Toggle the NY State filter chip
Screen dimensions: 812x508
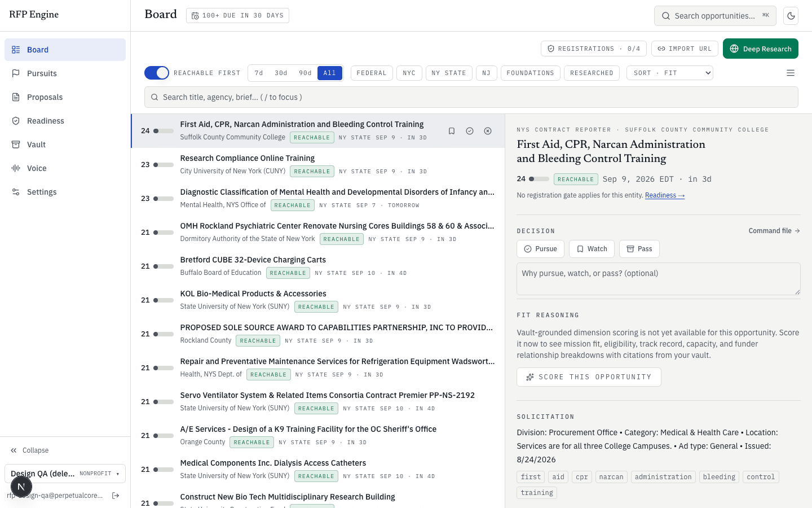click(x=449, y=73)
